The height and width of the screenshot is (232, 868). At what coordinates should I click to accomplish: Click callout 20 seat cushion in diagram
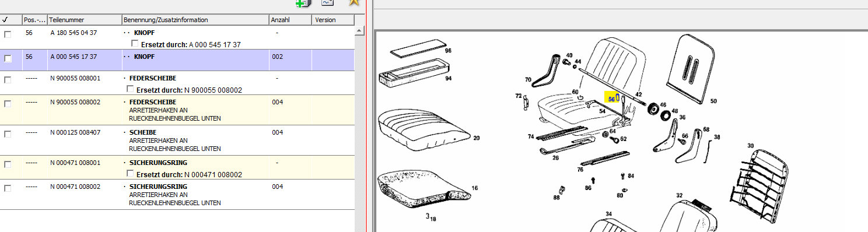coord(476,138)
